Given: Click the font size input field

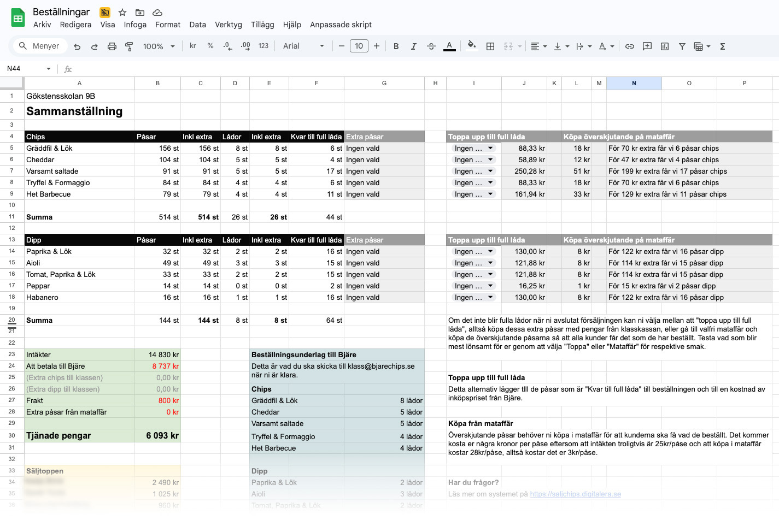Looking at the screenshot, I should click(x=359, y=46).
